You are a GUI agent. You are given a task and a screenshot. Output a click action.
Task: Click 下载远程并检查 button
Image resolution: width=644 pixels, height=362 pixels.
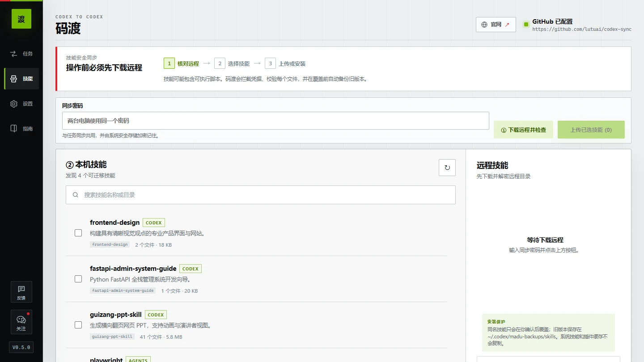pyautogui.click(x=523, y=130)
